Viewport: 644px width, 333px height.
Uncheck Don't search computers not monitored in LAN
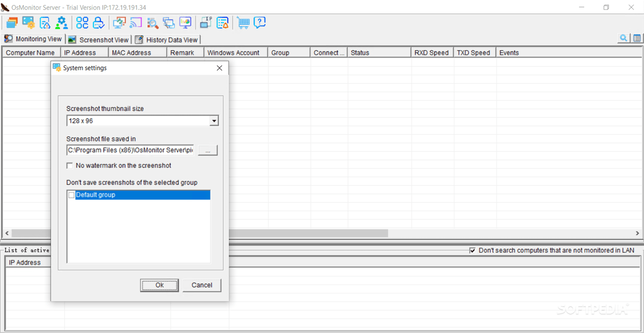pyautogui.click(x=472, y=250)
